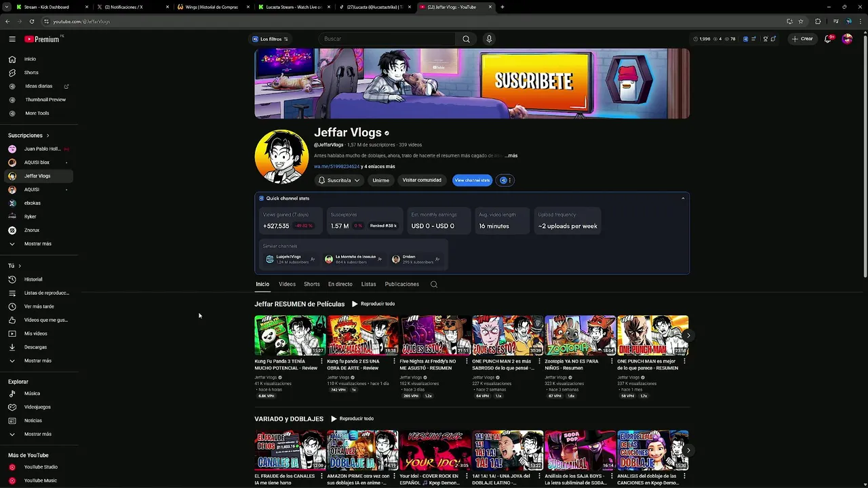Open Mis videos

click(x=39, y=333)
